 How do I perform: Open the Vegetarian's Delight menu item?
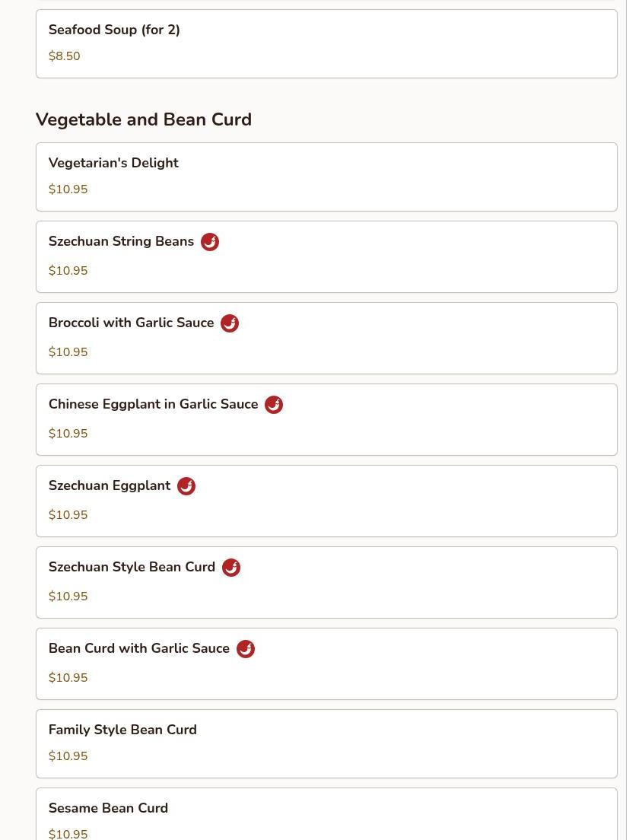(x=326, y=177)
